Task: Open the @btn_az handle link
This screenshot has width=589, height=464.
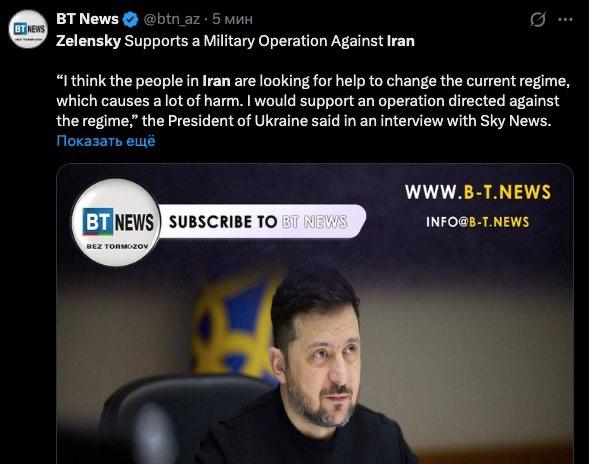Action: click(172, 19)
